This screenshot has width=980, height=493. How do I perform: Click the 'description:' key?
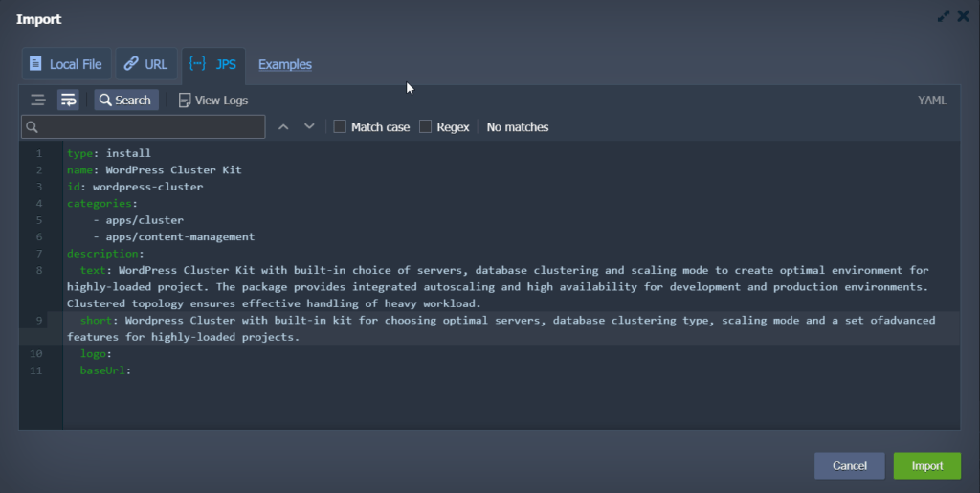pos(105,254)
